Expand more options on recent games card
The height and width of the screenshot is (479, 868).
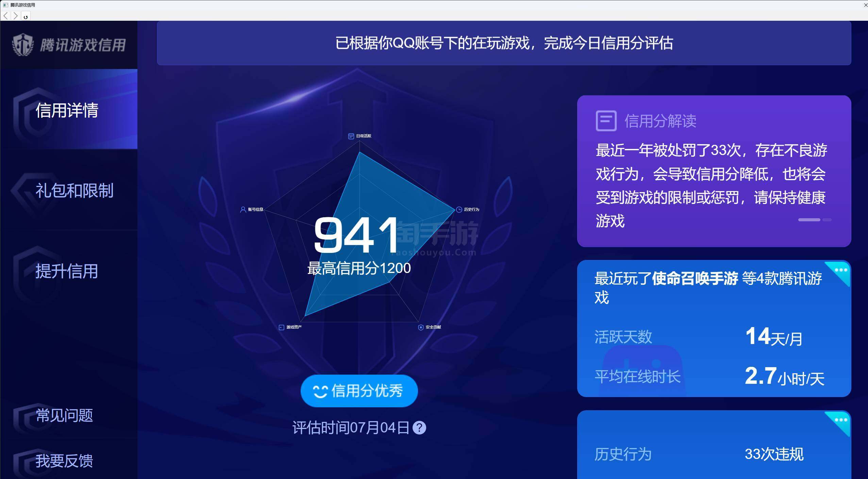(841, 271)
